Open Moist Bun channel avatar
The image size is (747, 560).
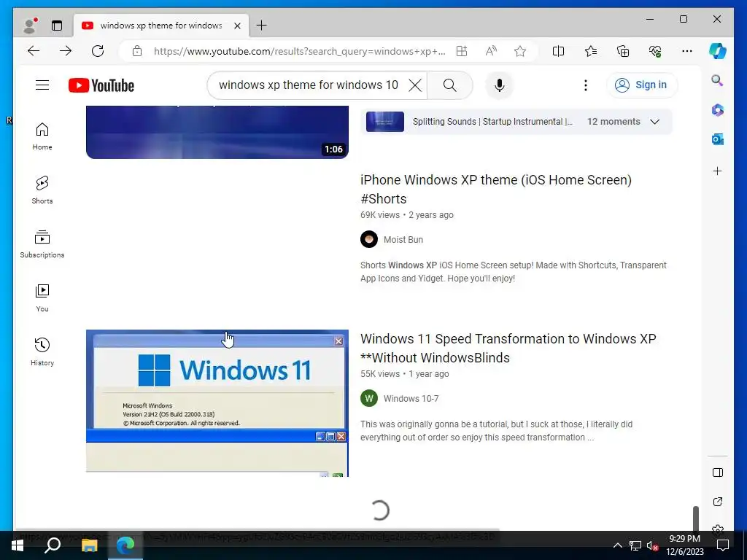[x=369, y=239]
